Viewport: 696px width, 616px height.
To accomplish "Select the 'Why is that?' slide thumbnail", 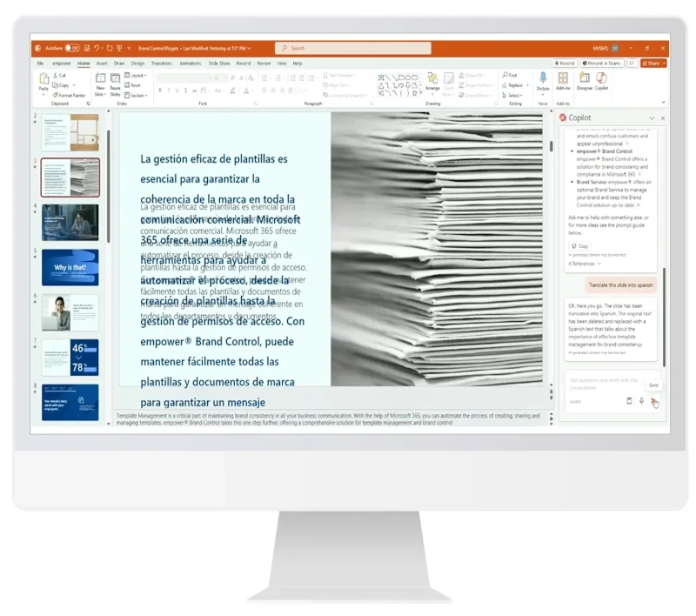I will (x=70, y=268).
